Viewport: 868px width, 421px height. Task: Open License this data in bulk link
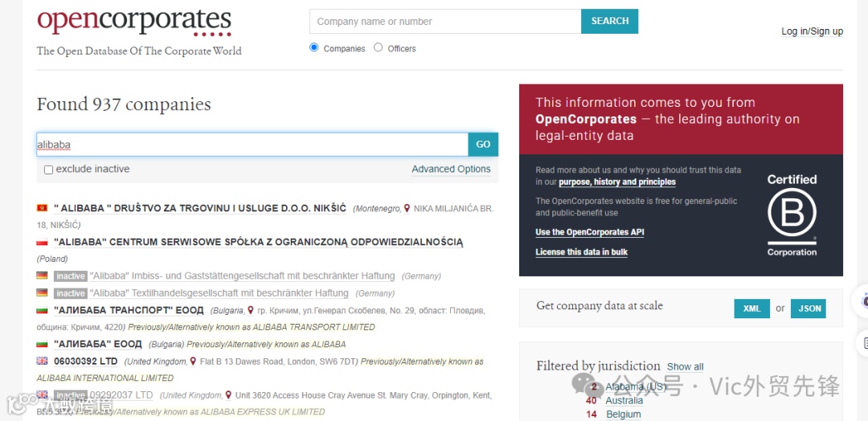pyautogui.click(x=581, y=252)
